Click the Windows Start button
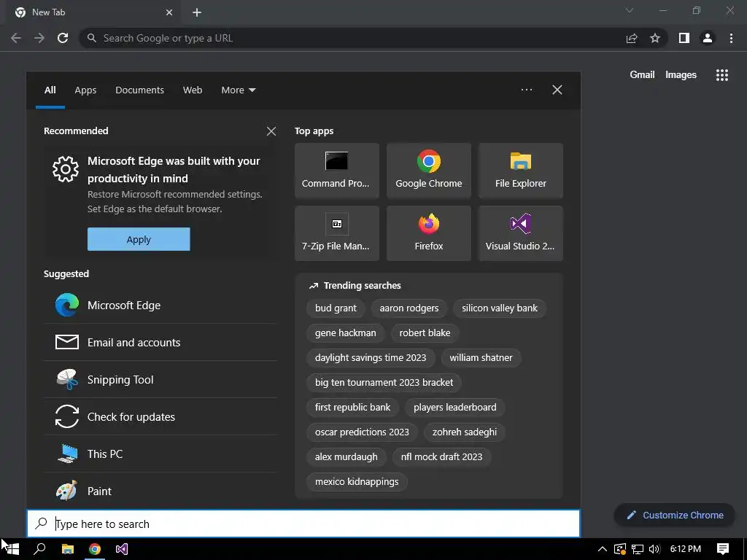This screenshot has height=560, width=747. pyautogui.click(x=12, y=549)
